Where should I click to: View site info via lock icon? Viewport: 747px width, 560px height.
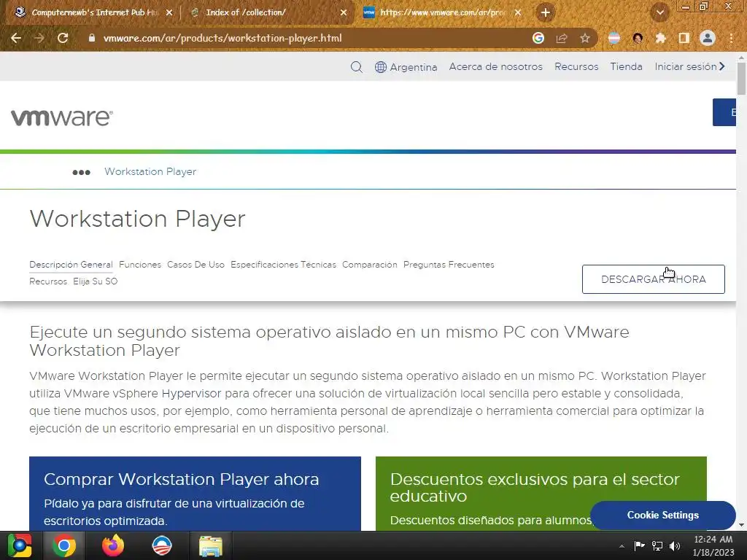tap(91, 38)
